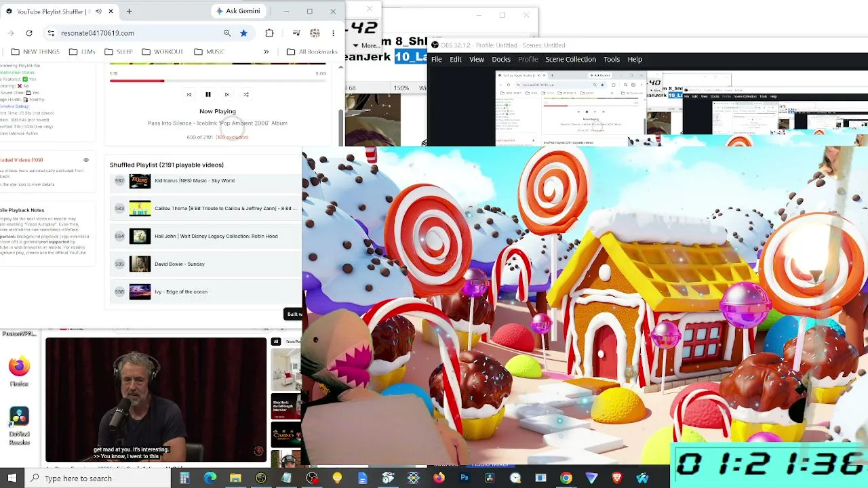Image resolution: width=868 pixels, height=488 pixels.
Task: Click the Now Playing song title
Action: [x=218, y=123]
